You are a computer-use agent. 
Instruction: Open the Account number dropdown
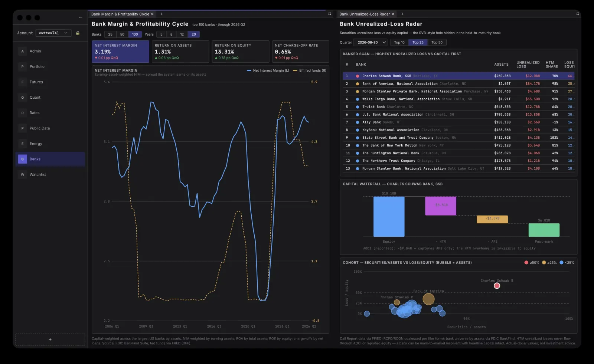(53, 33)
